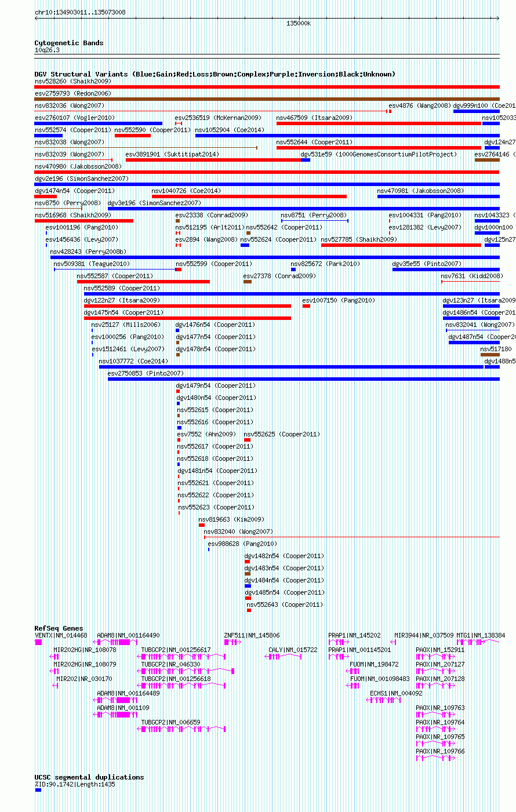
Task: Select variant nsv1037772 (Coe2014)
Action: point(291,367)
